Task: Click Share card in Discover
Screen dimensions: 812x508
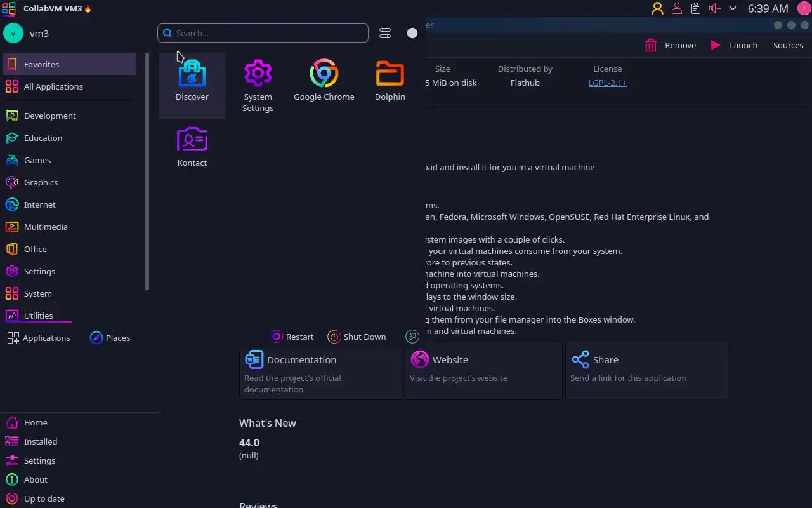Action: point(646,371)
